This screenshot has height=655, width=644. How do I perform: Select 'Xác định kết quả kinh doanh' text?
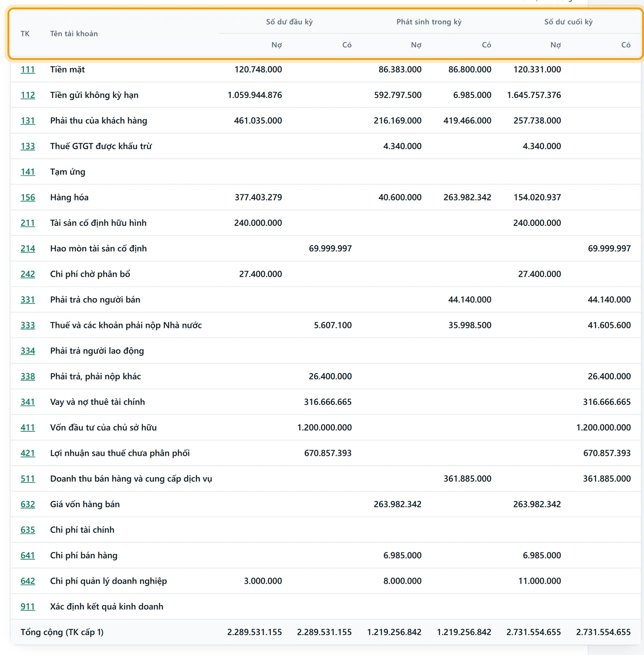(x=107, y=607)
